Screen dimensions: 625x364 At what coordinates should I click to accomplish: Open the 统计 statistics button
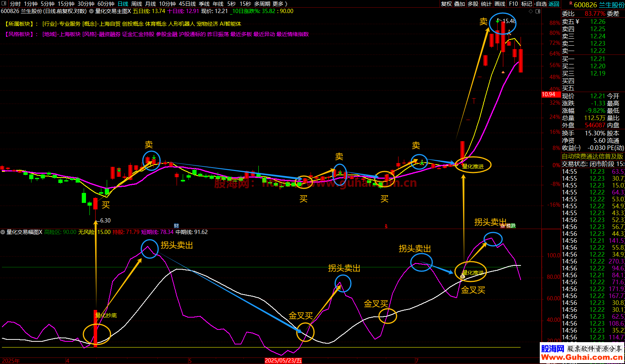tap(486, 4)
